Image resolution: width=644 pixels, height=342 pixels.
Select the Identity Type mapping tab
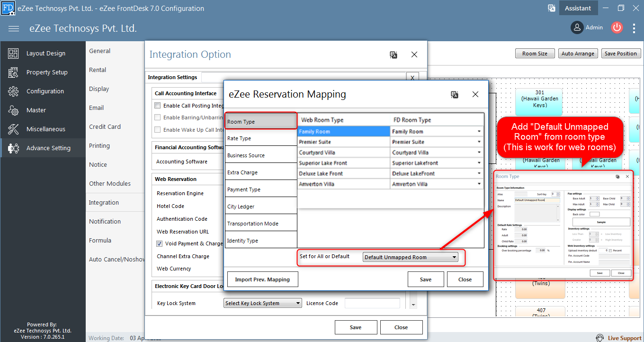261,240
